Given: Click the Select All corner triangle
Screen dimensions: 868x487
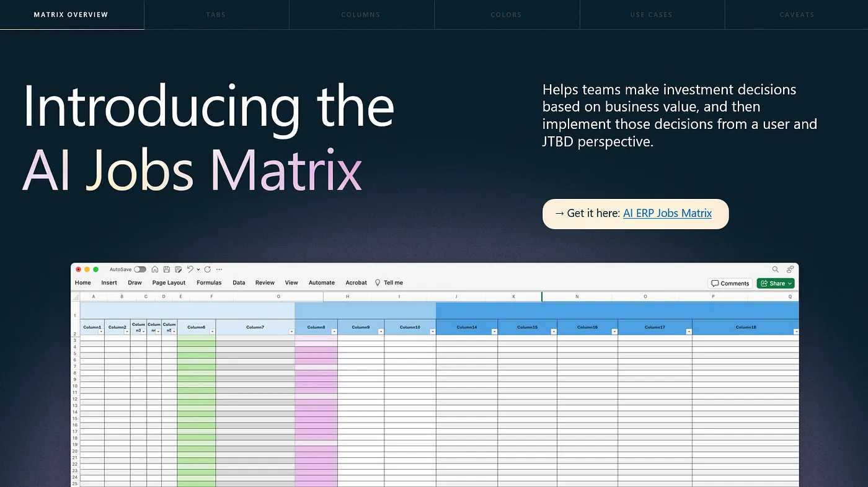Looking at the screenshot, I should pyautogui.click(x=76, y=297).
